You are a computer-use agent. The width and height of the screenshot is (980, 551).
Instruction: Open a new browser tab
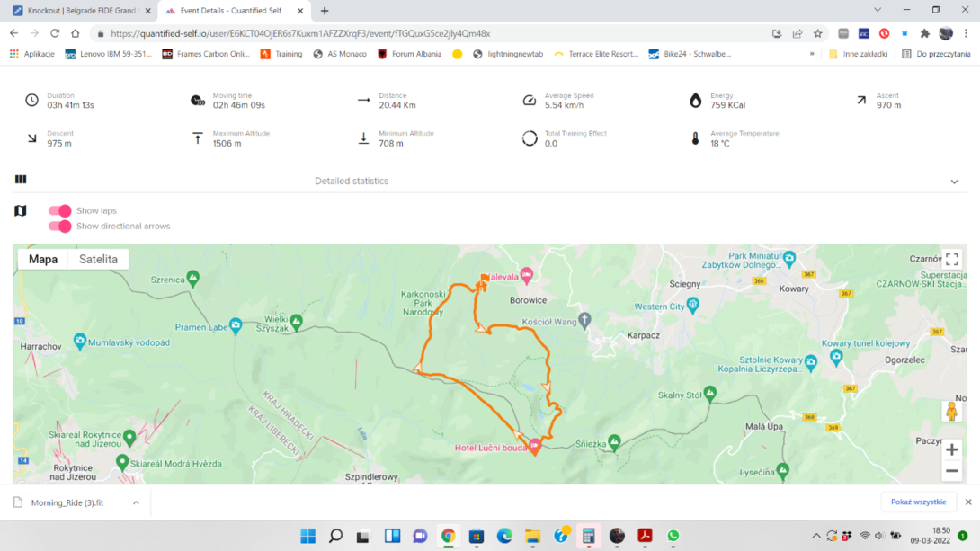tap(325, 11)
